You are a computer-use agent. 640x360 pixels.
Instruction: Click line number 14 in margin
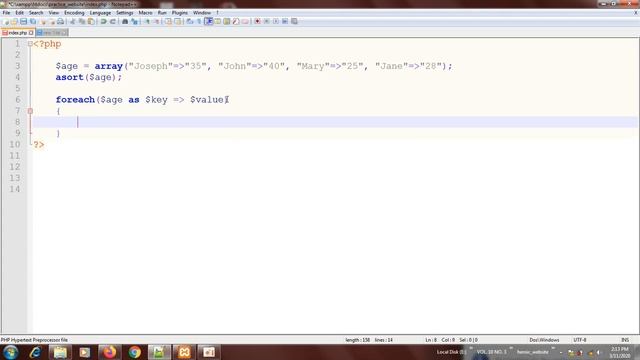15,189
